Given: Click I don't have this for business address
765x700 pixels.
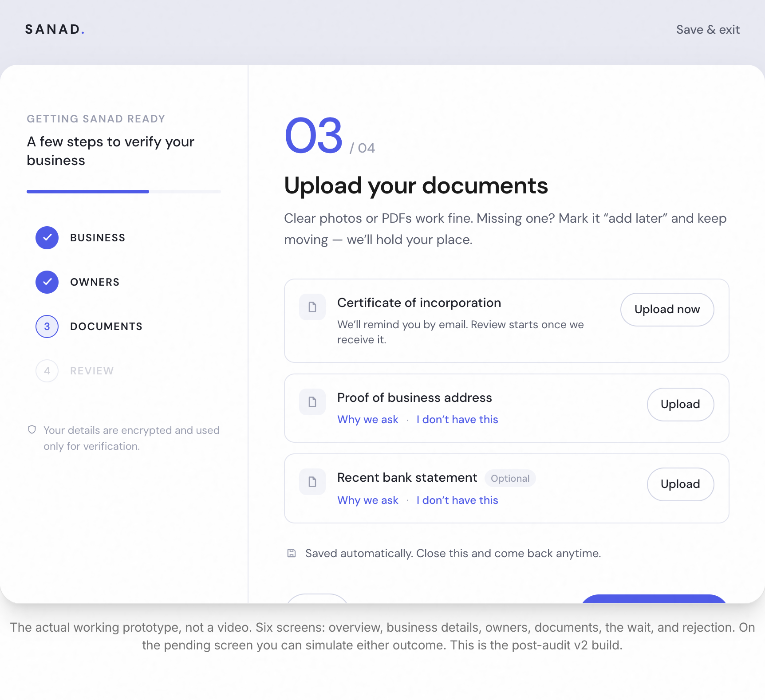Looking at the screenshot, I should (457, 420).
